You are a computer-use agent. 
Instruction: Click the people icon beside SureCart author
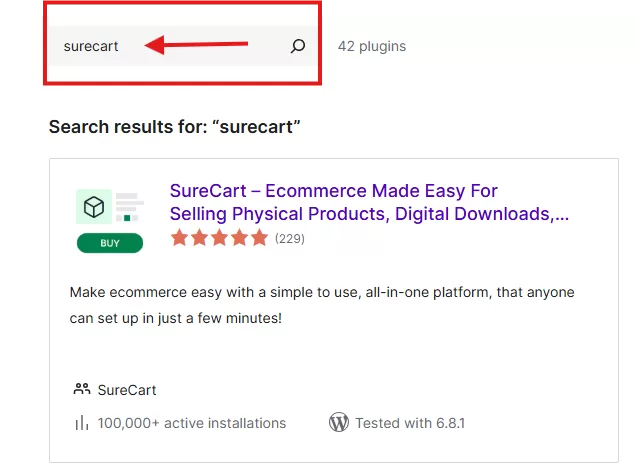click(x=82, y=389)
